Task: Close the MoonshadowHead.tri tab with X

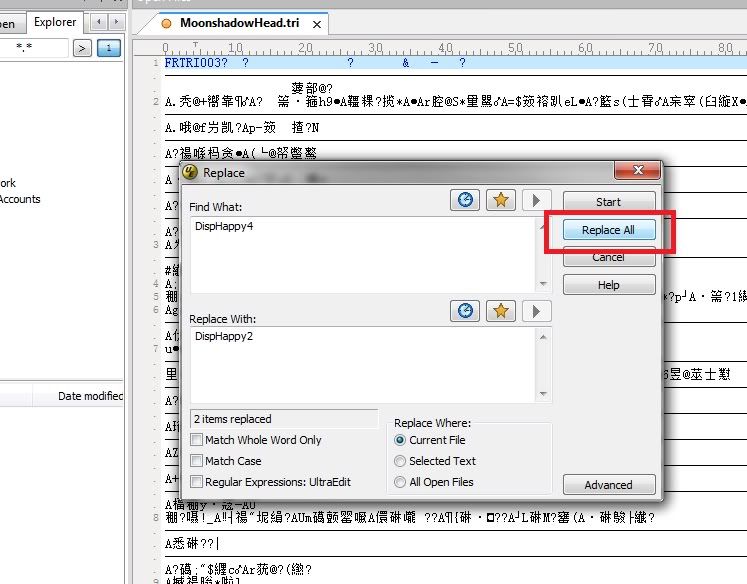Action: pos(318,23)
